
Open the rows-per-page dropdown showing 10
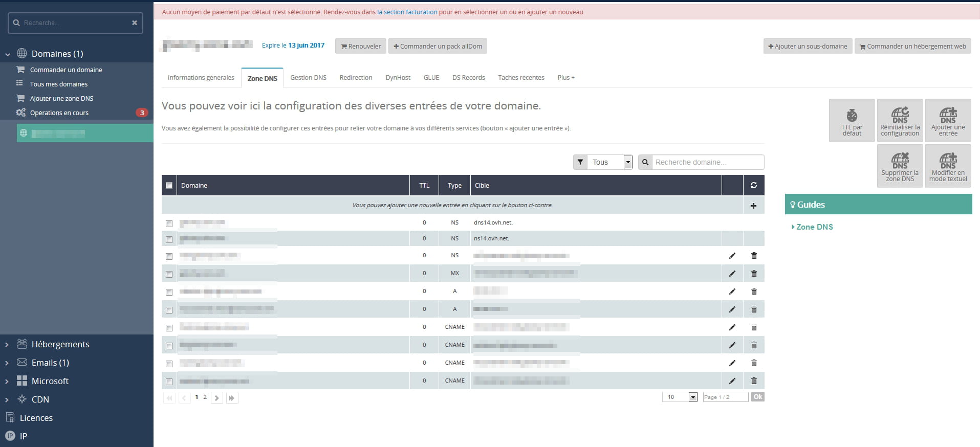click(680, 397)
